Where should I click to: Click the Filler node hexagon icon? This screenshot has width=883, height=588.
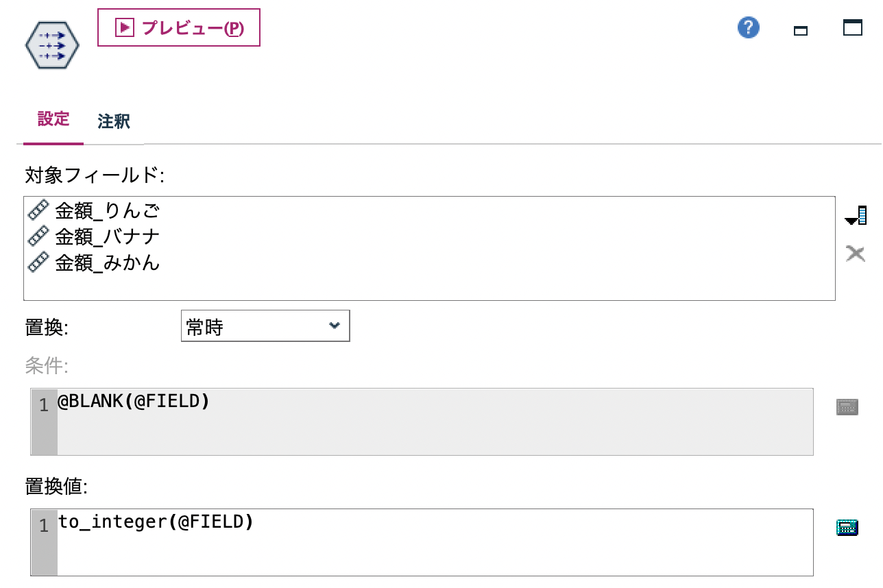coord(51,45)
